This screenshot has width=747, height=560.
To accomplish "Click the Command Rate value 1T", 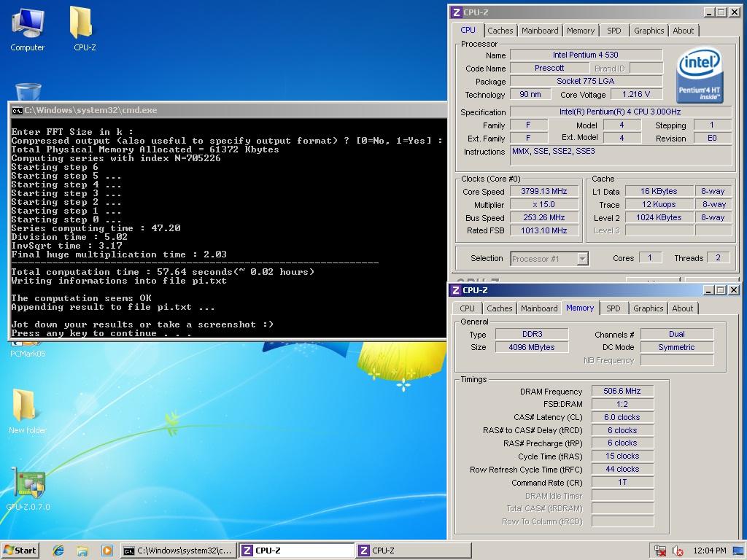I will (622, 482).
